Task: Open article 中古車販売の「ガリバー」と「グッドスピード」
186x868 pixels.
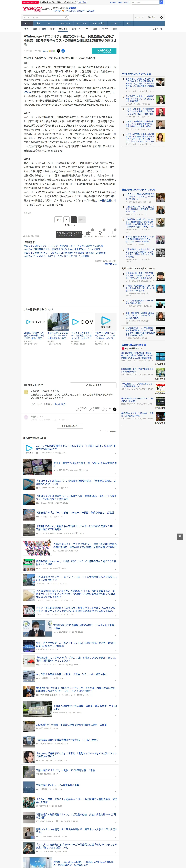Action: coord(76,578)
